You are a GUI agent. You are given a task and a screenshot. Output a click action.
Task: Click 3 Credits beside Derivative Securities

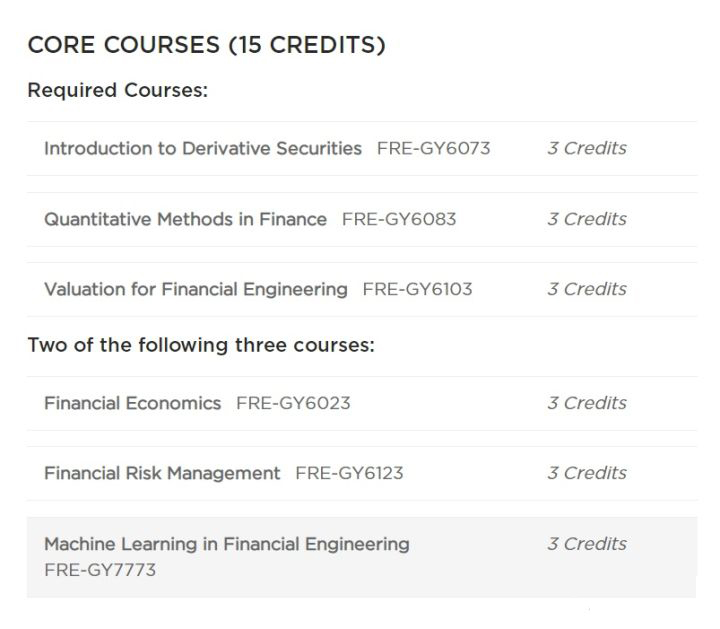586,148
